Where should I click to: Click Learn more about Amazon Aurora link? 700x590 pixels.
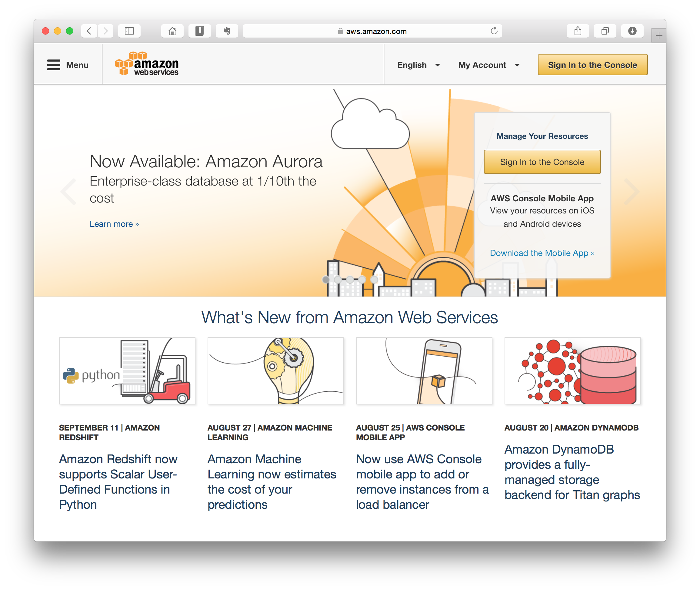pyautogui.click(x=114, y=223)
